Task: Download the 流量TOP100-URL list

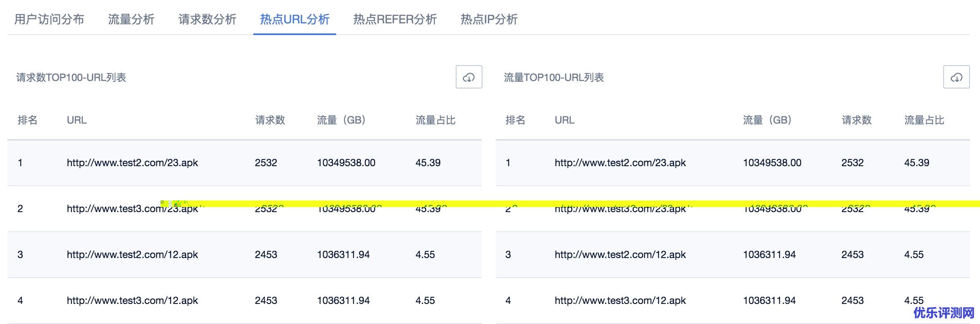Action: (956, 77)
